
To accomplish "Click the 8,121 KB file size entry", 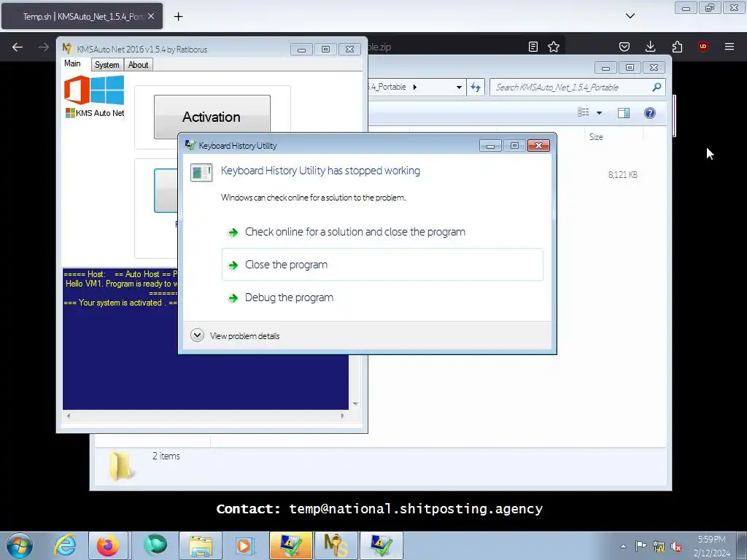I will (x=623, y=175).
